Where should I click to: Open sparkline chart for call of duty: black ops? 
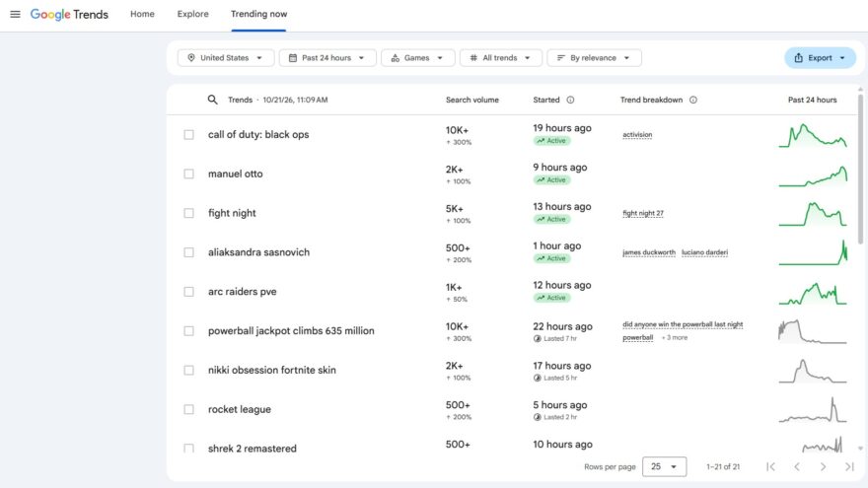coord(813,136)
